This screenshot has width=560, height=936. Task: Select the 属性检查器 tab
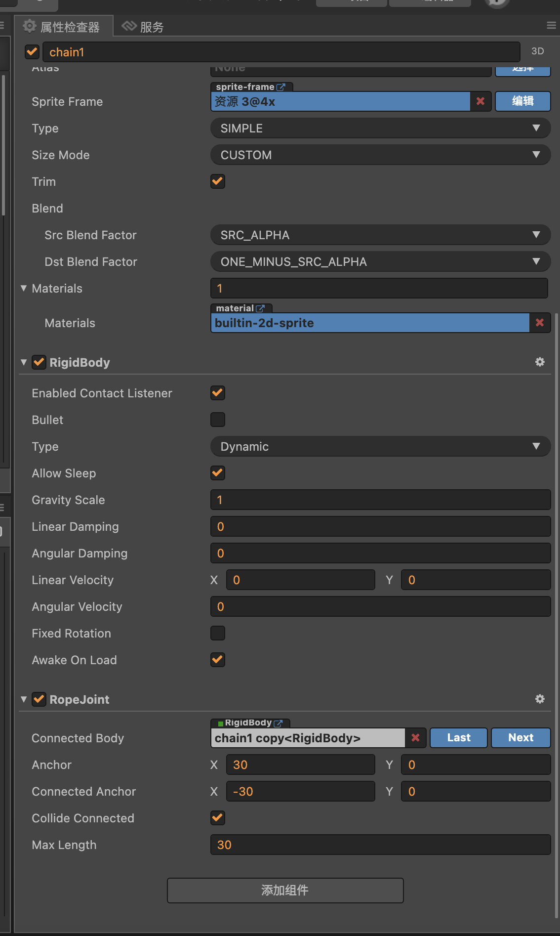(x=63, y=27)
